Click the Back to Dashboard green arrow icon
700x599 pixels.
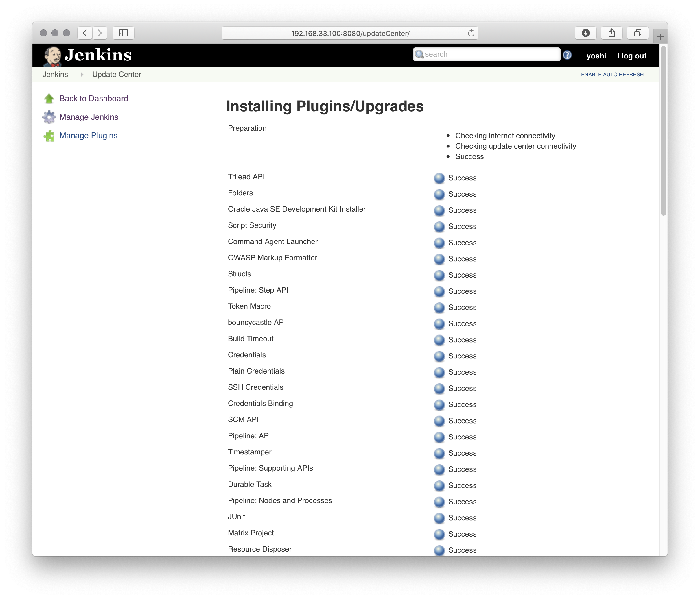click(x=49, y=99)
